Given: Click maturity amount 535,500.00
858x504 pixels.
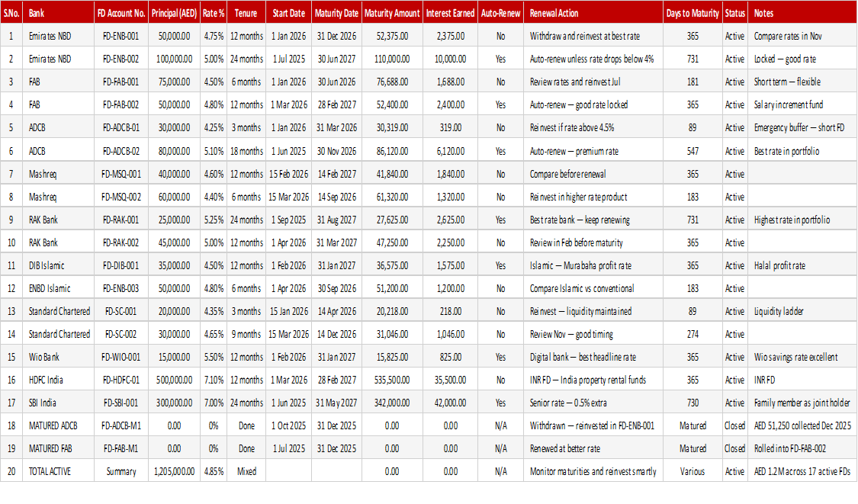Looking at the screenshot, I should click(x=392, y=380).
